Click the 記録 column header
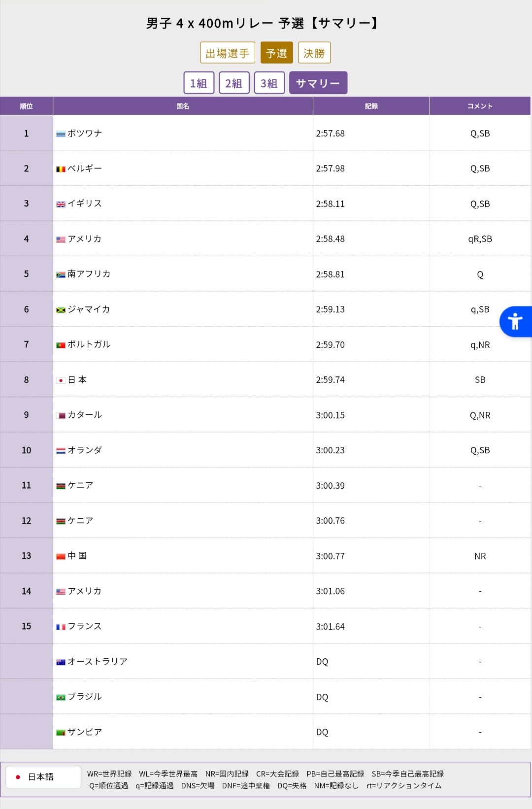This screenshot has height=809, width=532. (371, 106)
